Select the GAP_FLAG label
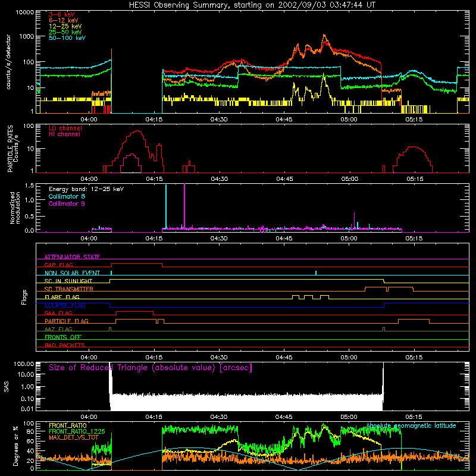The height and width of the screenshot is (476, 476). pyautogui.click(x=58, y=265)
